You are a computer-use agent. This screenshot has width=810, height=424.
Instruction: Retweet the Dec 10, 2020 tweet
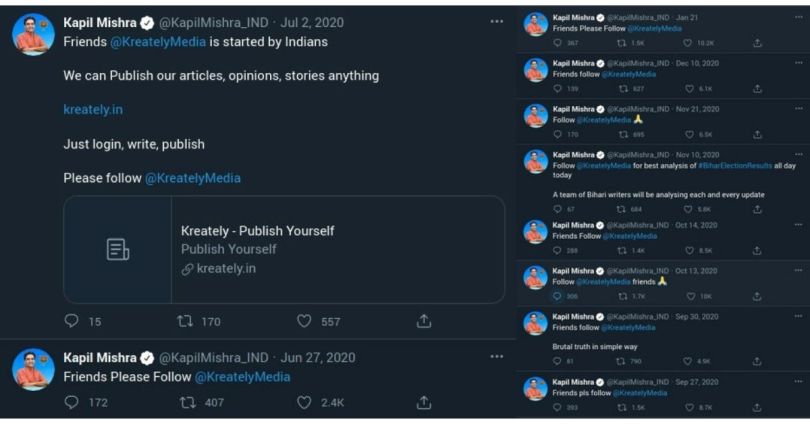coord(621,89)
